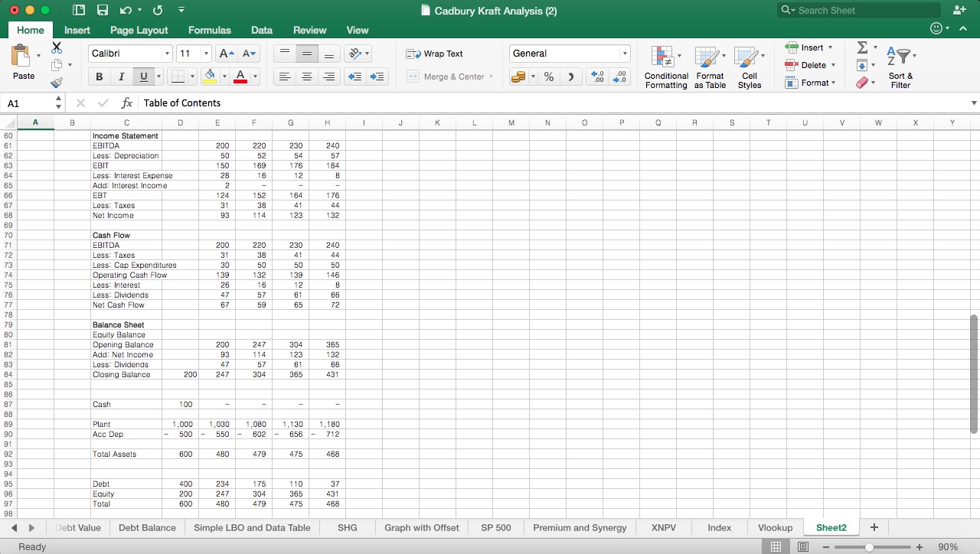Open the font size dropdown arrow
980x554 pixels.
(206, 54)
